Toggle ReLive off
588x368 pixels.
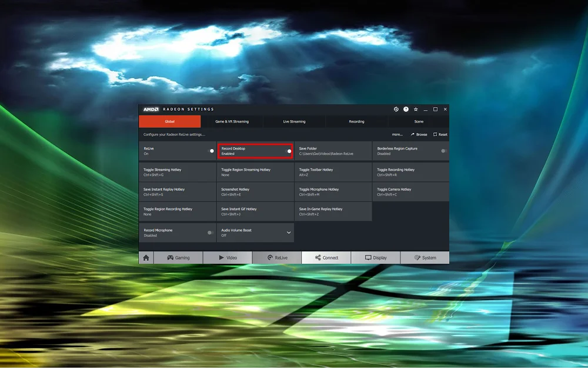point(211,151)
